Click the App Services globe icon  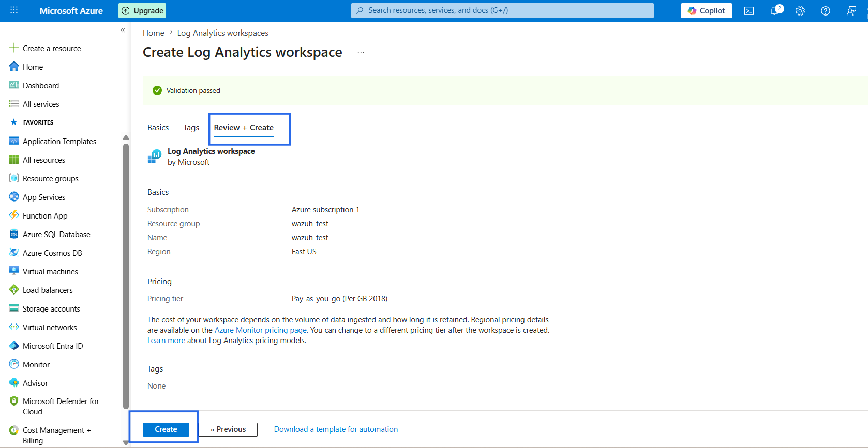pyautogui.click(x=14, y=197)
